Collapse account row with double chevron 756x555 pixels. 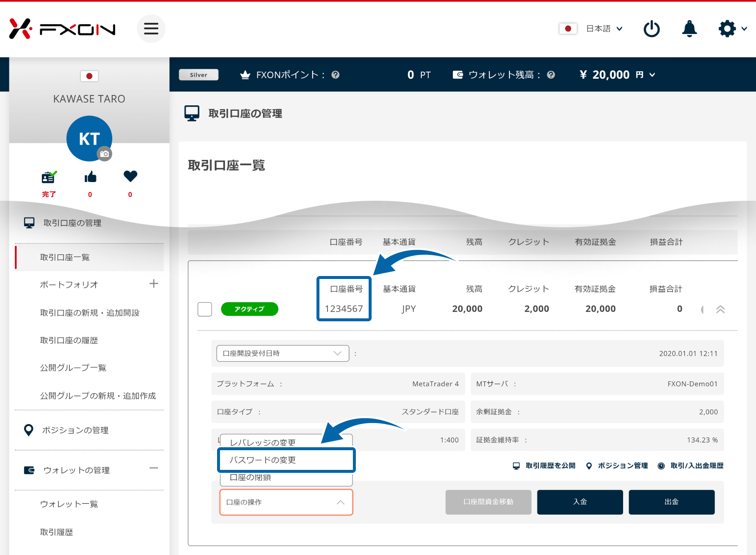click(x=721, y=309)
